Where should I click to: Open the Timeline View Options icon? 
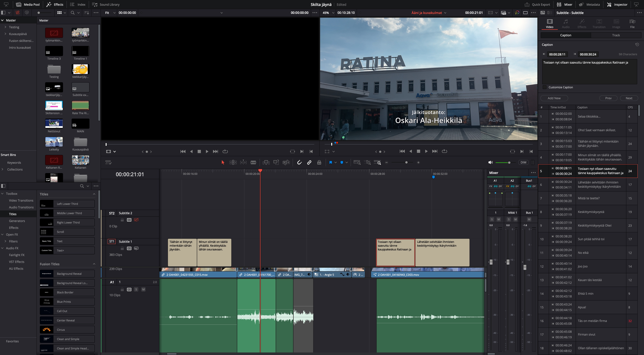[108, 163]
